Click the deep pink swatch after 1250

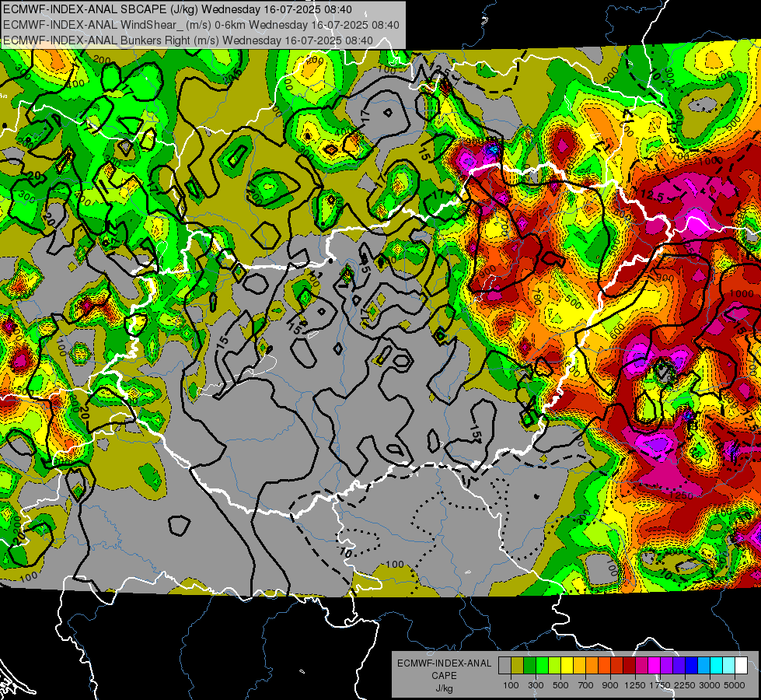click(x=641, y=665)
